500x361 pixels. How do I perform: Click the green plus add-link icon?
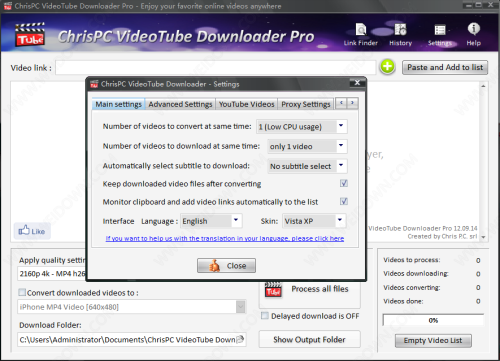387,67
